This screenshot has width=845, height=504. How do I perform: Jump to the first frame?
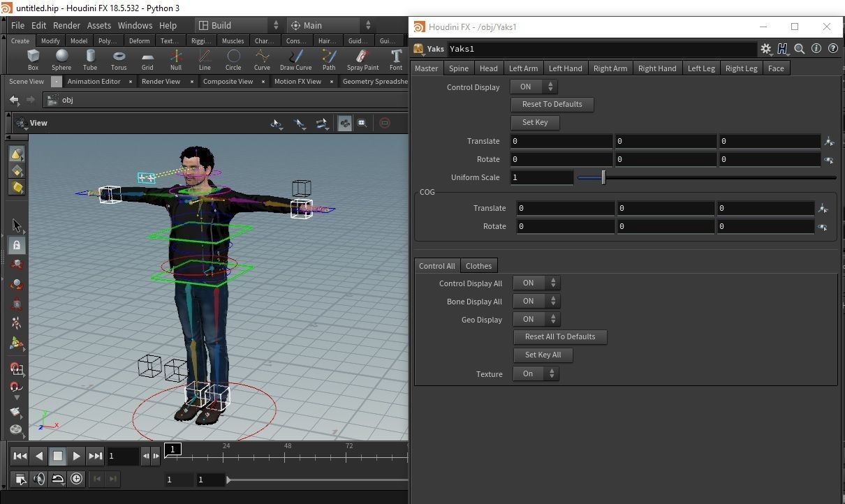pos(20,456)
